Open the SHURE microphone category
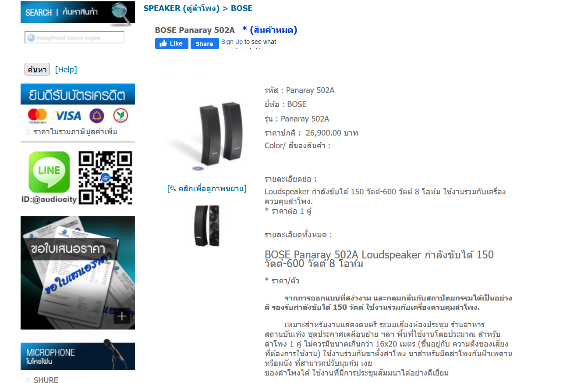 (46, 380)
